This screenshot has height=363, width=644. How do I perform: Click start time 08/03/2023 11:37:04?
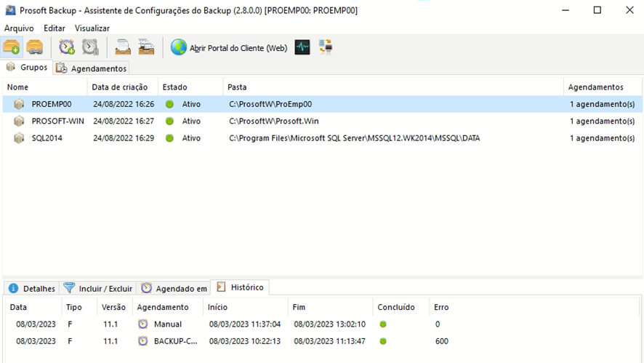pos(245,324)
